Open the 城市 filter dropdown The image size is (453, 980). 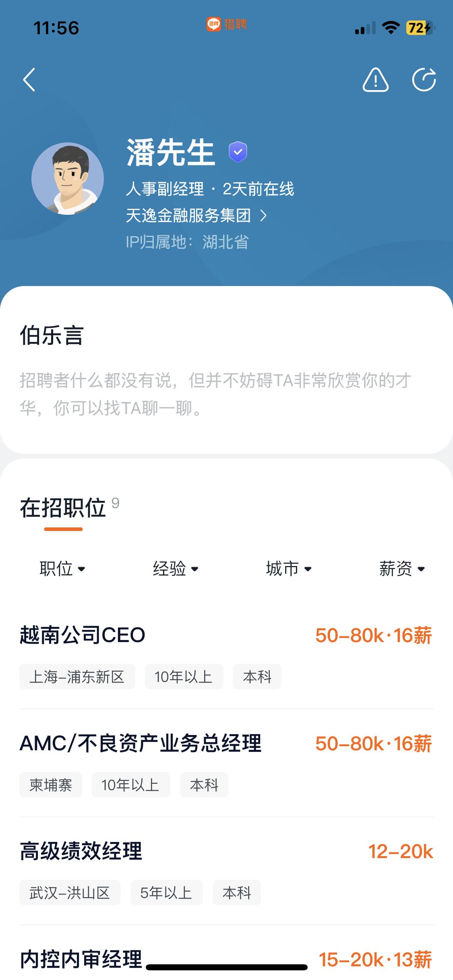point(289,568)
